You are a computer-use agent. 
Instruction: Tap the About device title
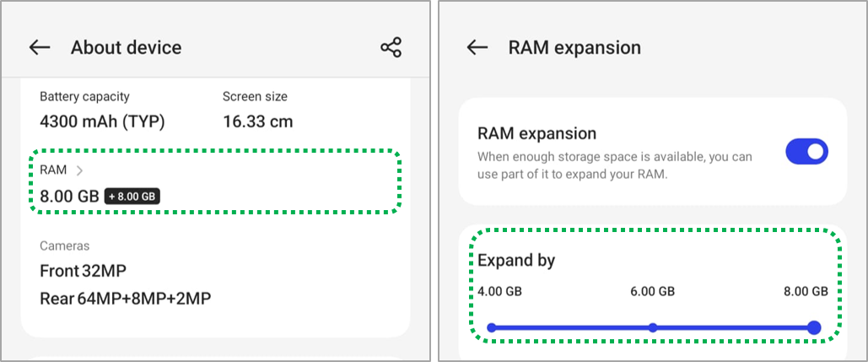click(126, 47)
